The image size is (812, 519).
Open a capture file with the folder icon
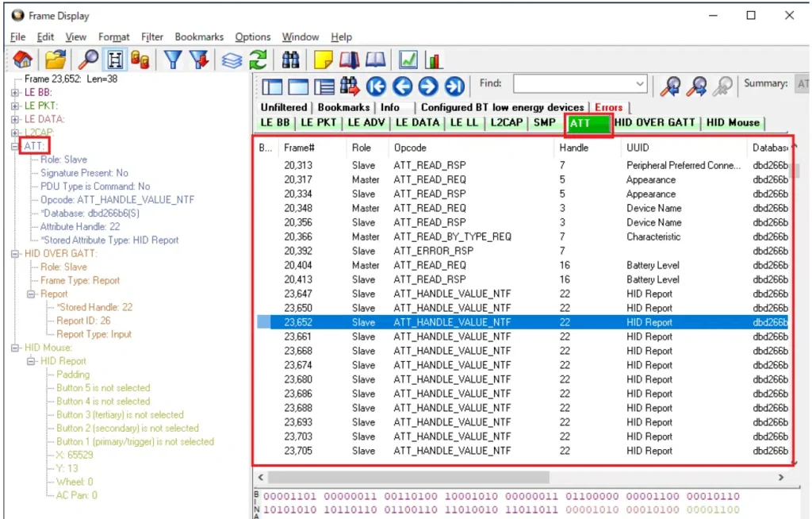click(55, 60)
